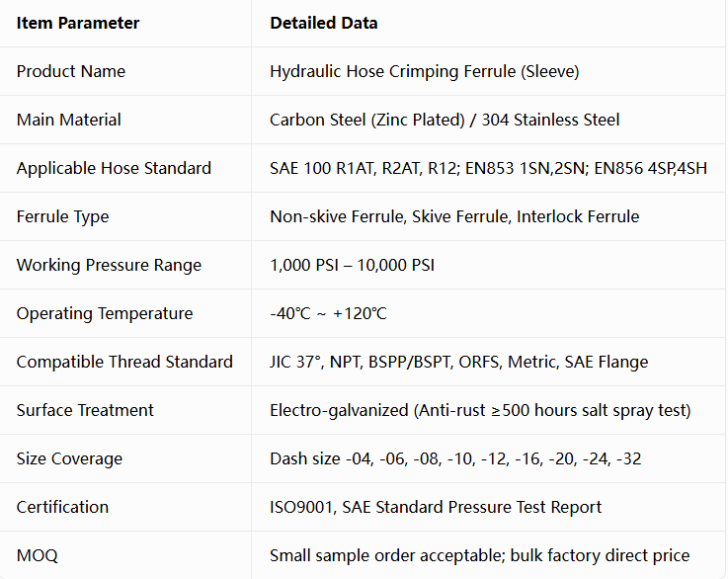Viewport: 728px width, 579px height.
Task: Click the Detailed Data column header
Action: tap(324, 23)
